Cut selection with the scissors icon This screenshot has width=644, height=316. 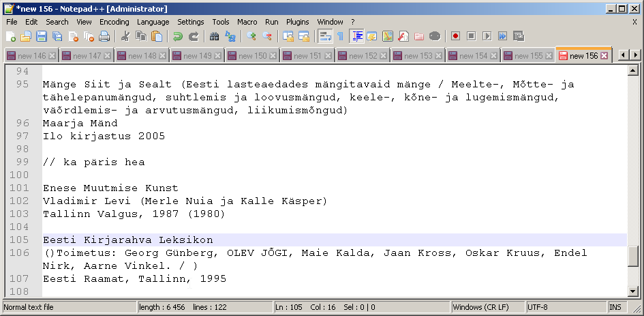click(125, 36)
